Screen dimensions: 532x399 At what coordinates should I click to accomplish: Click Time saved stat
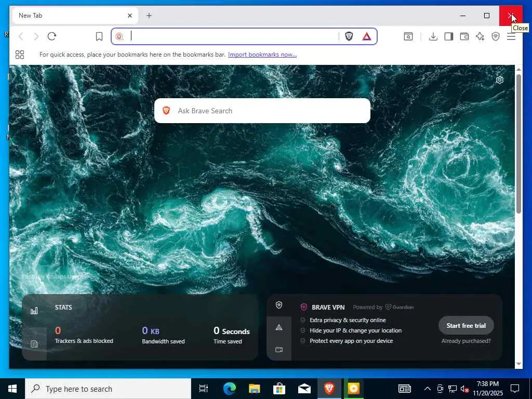[231, 335]
